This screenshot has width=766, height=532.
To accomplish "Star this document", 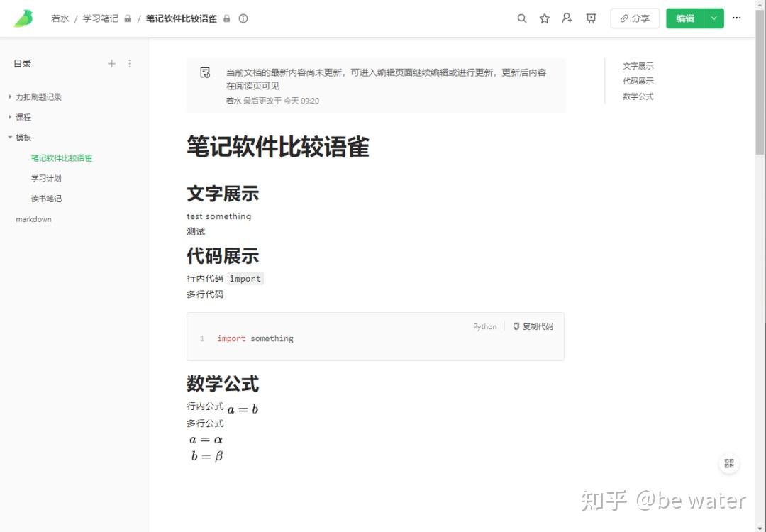I will point(544,18).
